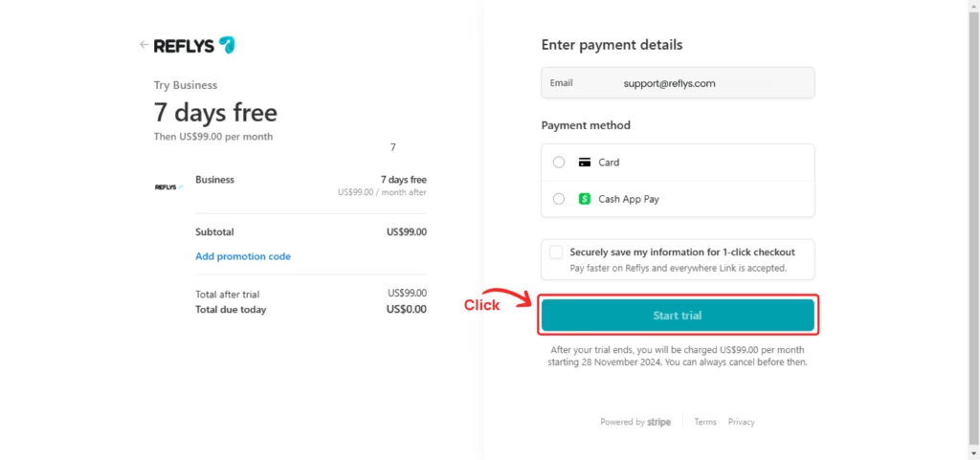Click the Cash App Pay option label
This screenshot has width=980, height=460.
click(629, 199)
